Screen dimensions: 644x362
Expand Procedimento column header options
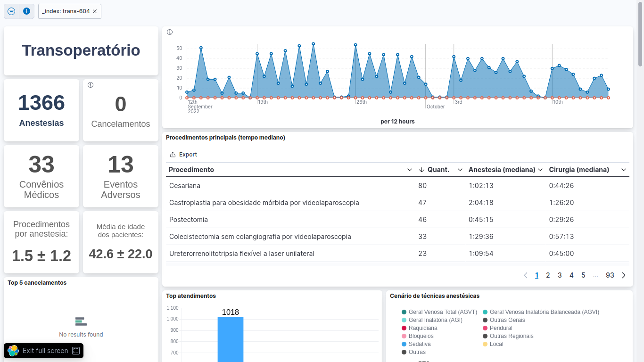pos(410,170)
